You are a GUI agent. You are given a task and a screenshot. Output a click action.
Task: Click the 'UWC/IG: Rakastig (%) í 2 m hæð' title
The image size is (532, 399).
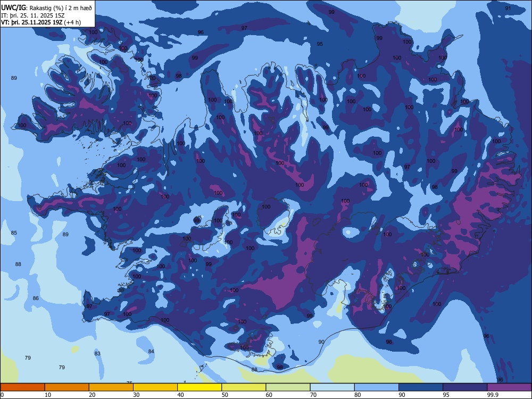coord(46,8)
